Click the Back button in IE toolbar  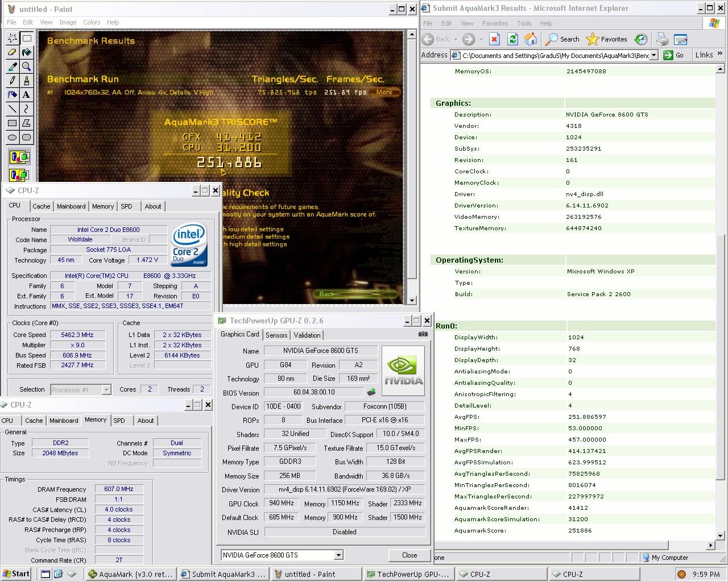(437, 39)
